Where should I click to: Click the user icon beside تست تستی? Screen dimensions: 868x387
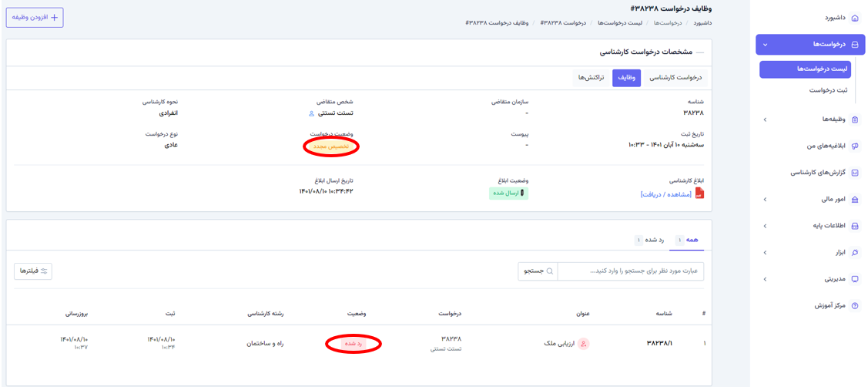tap(311, 113)
